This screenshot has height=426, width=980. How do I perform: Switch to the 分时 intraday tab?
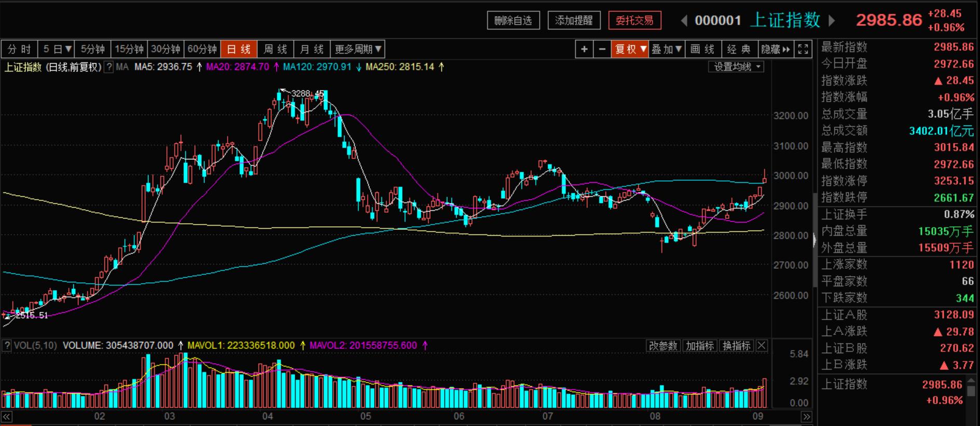(20, 49)
